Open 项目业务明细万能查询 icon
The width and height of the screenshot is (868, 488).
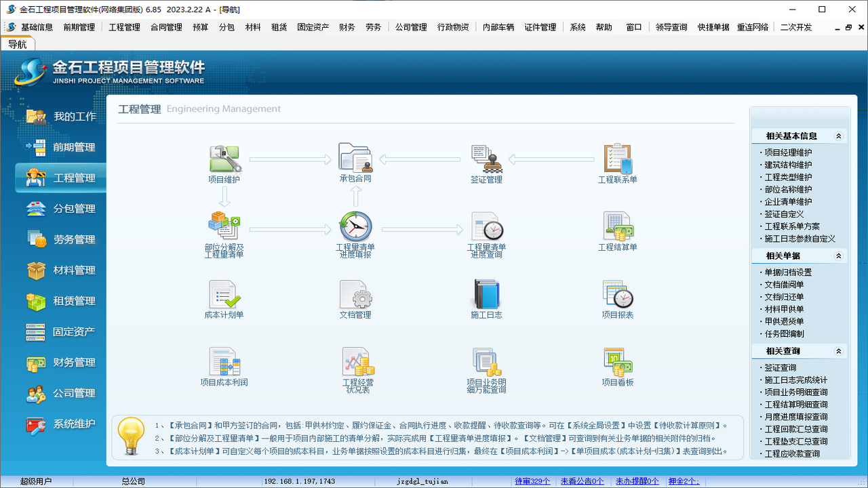point(486,361)
